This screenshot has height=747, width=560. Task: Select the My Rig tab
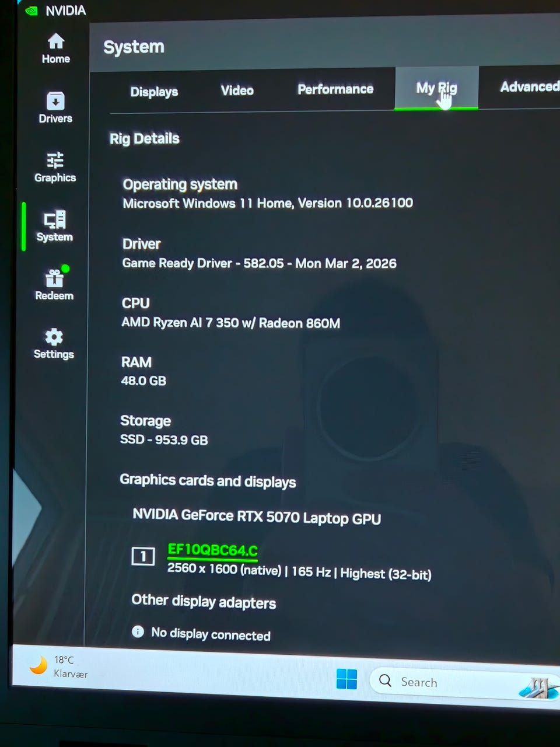[436, 88]
